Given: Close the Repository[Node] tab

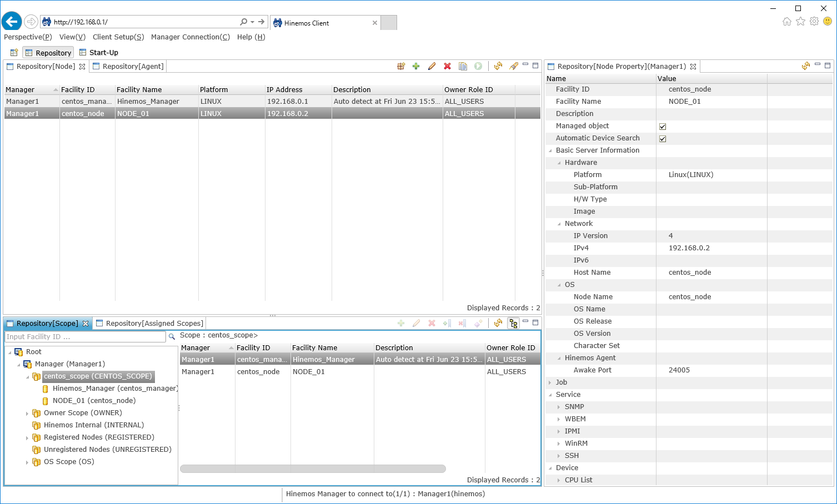Looking at the screenshot, I should [82, 67].
